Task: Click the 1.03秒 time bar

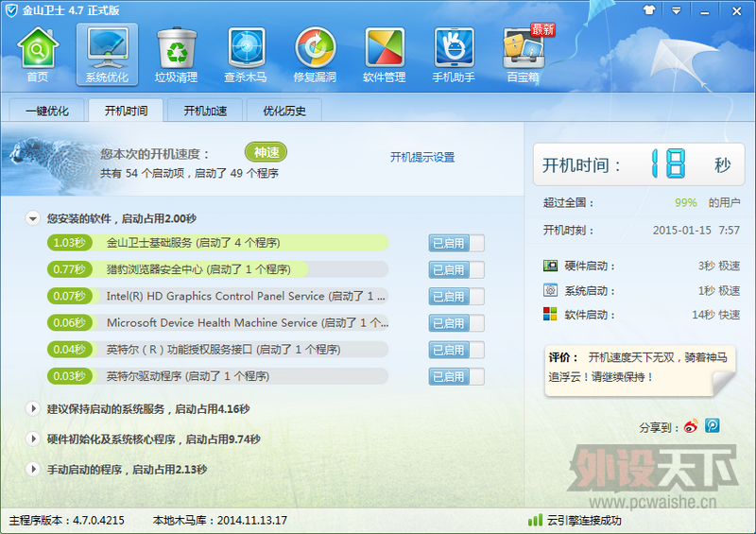Action: (x=69, y=243)
